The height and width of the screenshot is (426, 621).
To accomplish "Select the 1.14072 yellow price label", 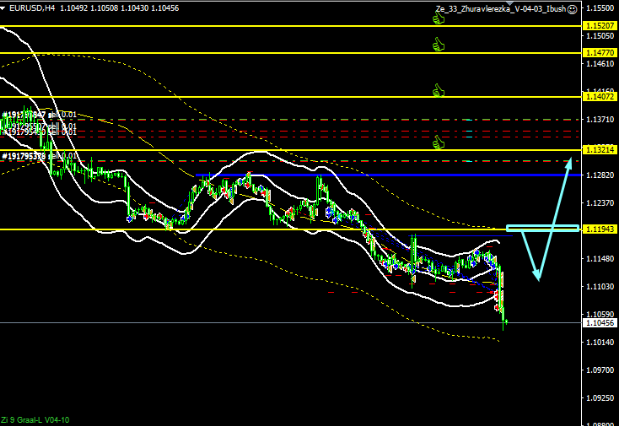I will (599, 97).
